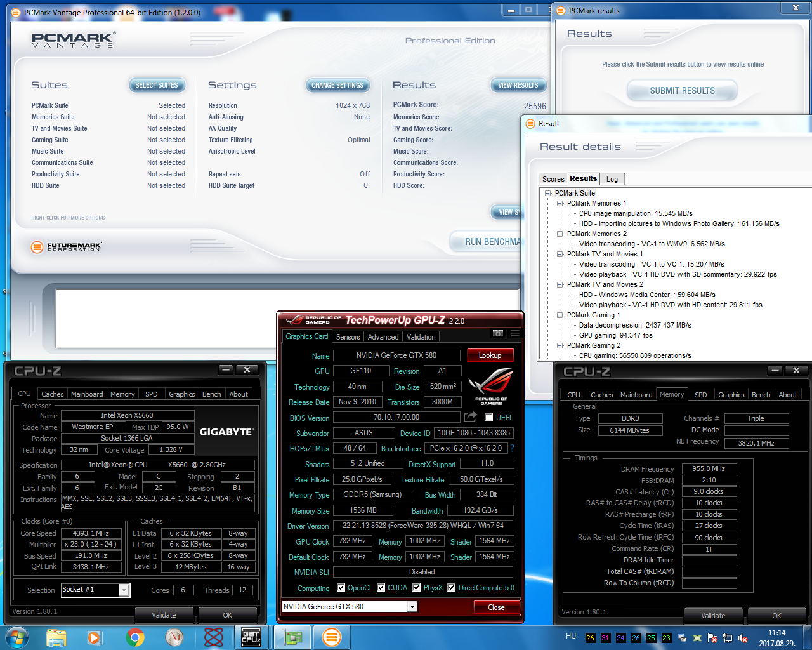Open Mainboard tab in left CPU-Z window

(87, 394)
